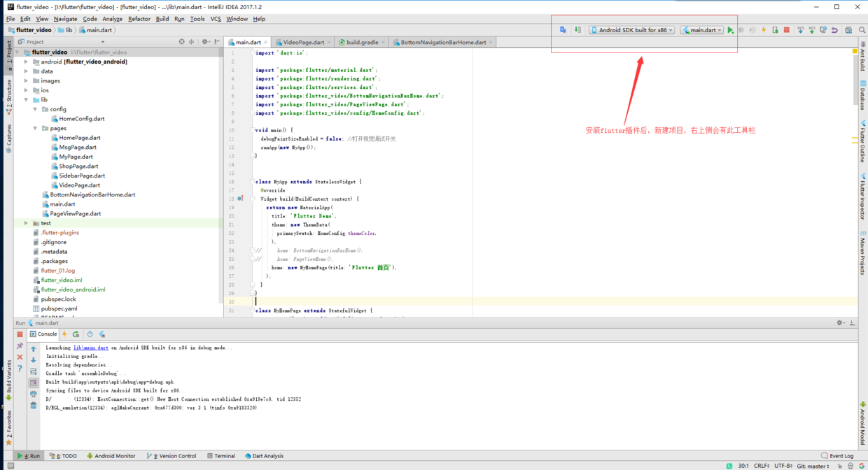This screenshot has width=868, height=470.
Task: Collapse the lib folder
Action: point(27,99)
